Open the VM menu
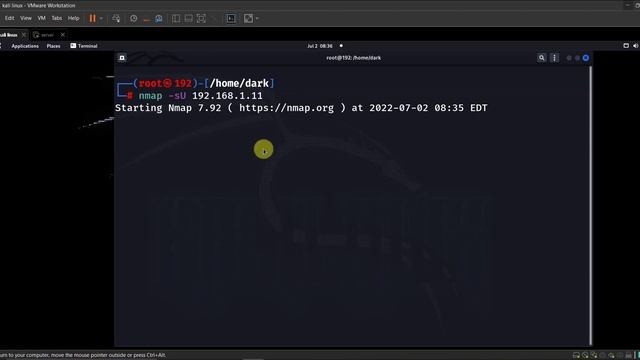This screenshot has width=640, height=360. click(x=42, y=18)
